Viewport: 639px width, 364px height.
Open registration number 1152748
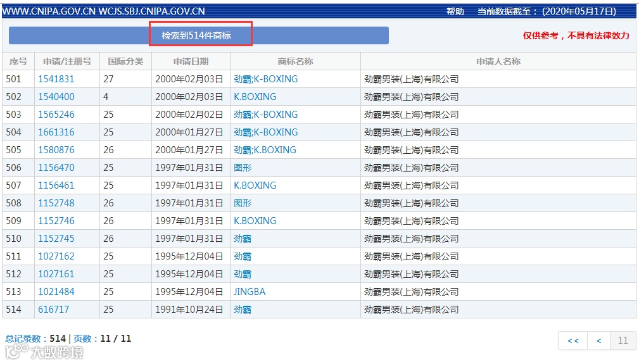[x=56, y=203]
